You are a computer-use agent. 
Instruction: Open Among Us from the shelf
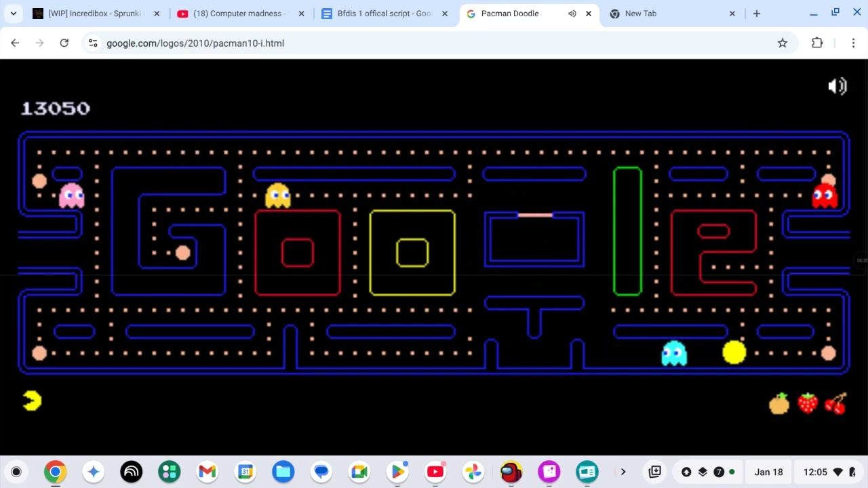(x=511, y=472)
